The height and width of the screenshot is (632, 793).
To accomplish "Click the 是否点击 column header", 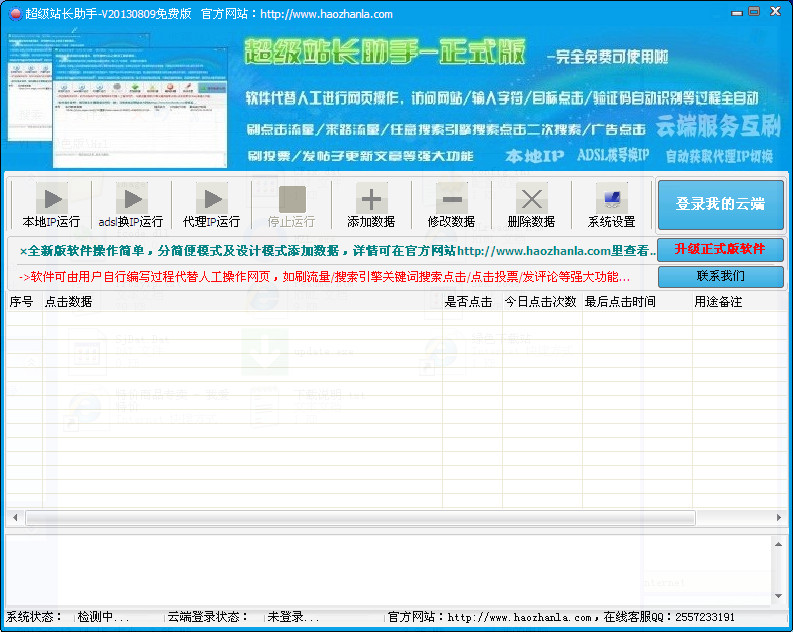I will [x=472, y=302].
